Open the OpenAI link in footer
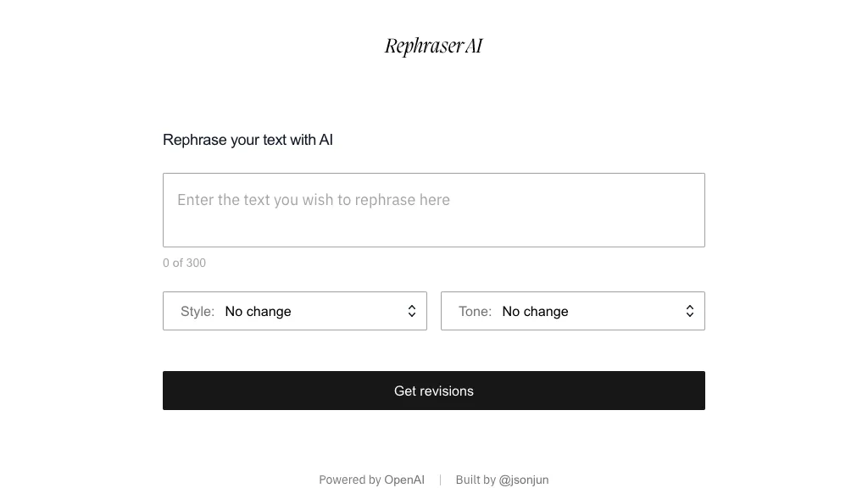The width and height of the screenshot is (868, 488). 404,480
